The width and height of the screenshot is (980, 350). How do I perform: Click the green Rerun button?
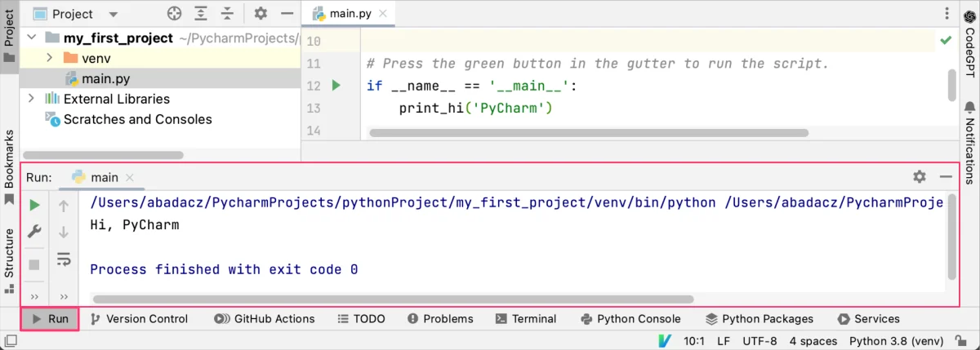pyautogui.click(x=34, y=206)
